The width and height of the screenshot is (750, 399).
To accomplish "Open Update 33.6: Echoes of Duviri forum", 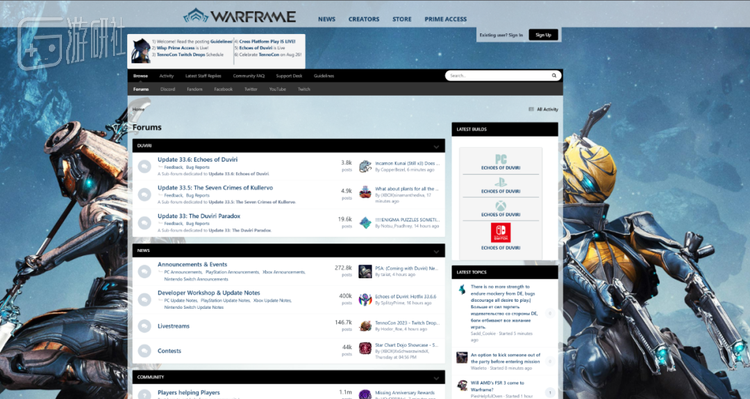I will click(198, 160).
